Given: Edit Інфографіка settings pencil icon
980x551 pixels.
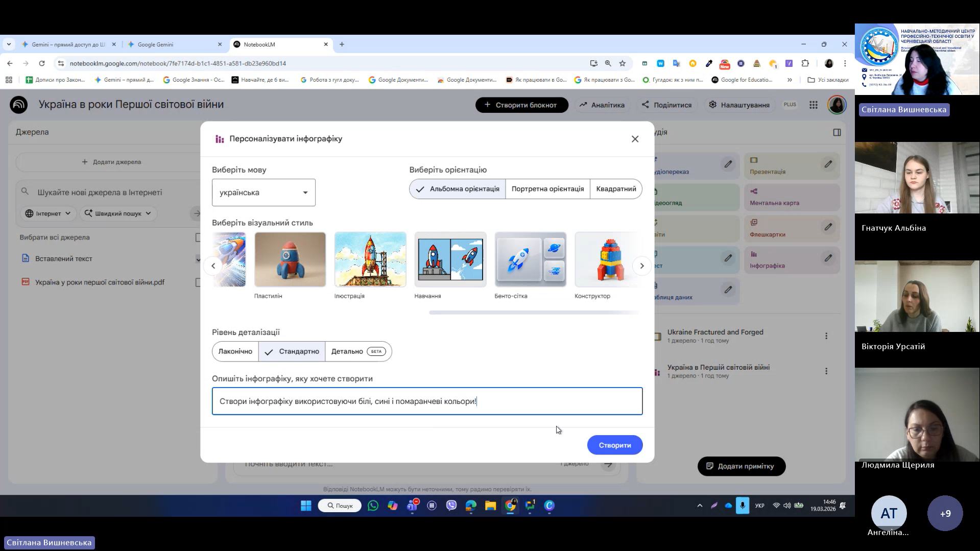Looking at the screenshot, I should tap(828, 258).
